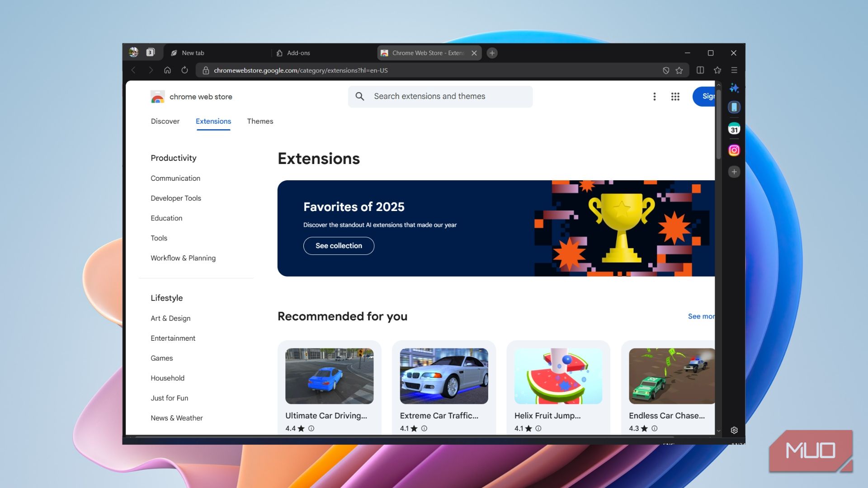Click See collection button
Image resolution: width=868 pixels, height=488 pixels.
[339, 246]
